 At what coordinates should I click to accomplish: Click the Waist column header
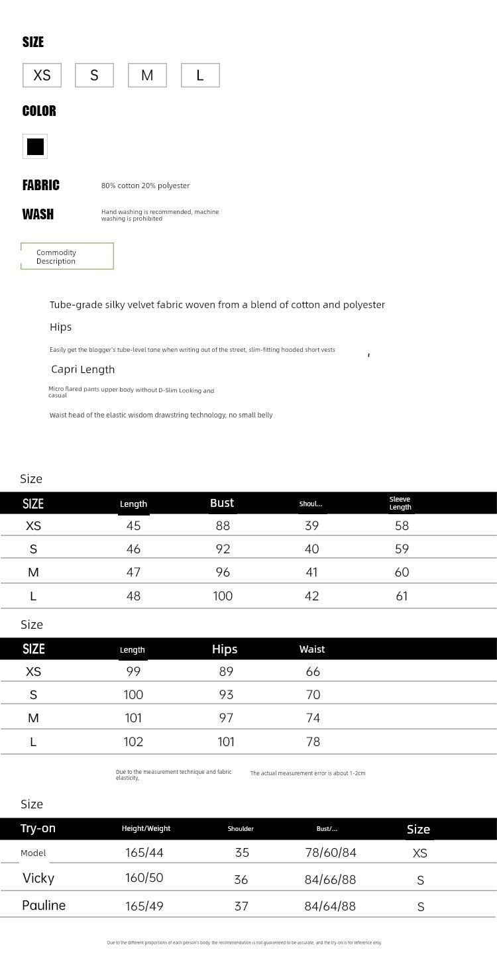click(x=312, y=649)
